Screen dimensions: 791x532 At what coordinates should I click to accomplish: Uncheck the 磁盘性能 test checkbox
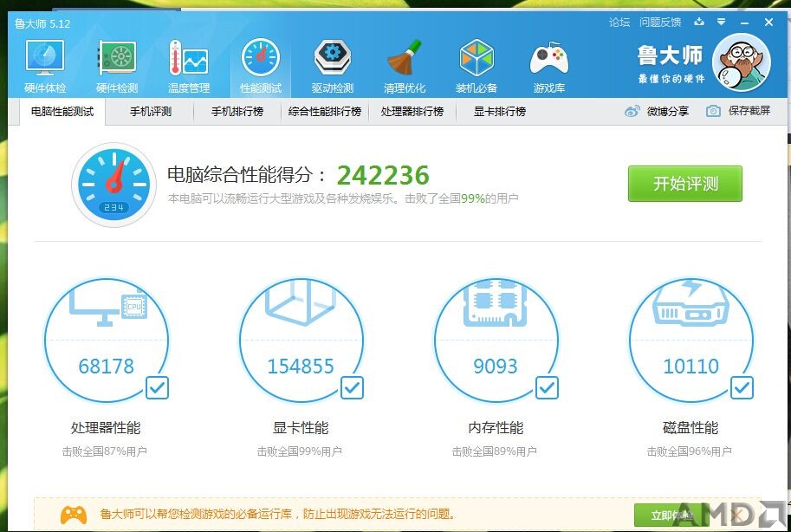(742, 387)
